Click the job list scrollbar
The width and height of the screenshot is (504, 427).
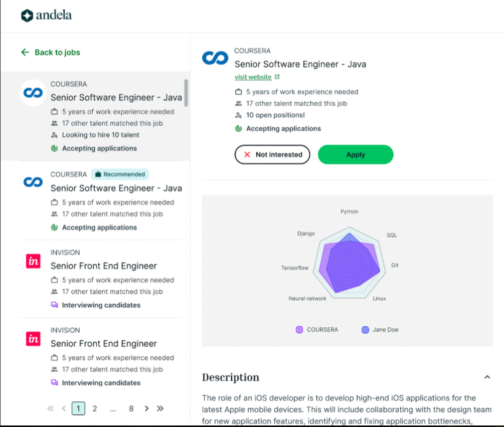(x=186, y=93)
